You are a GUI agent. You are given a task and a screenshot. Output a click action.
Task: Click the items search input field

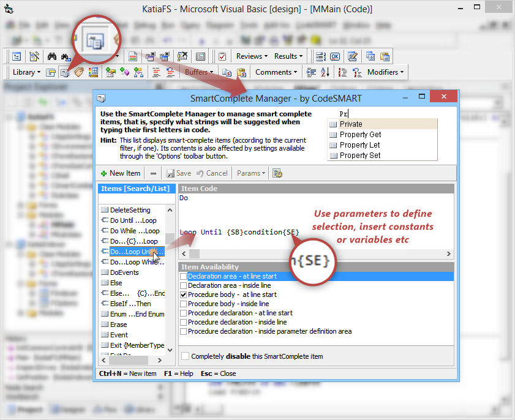pos(137,199)
